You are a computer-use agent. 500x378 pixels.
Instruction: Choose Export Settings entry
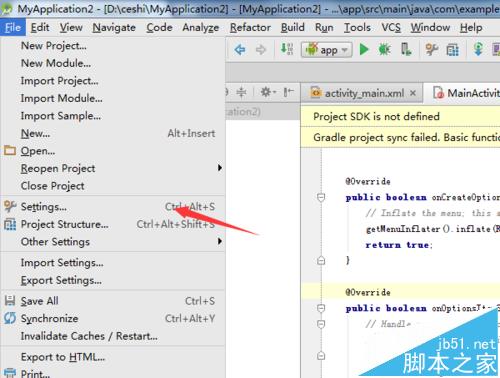pos(113,280)
